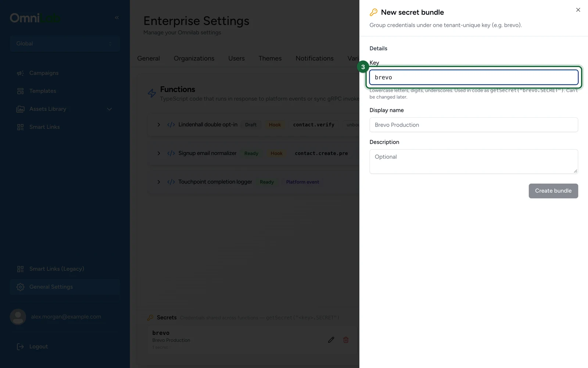Expand the Lindenhall double opt-in row chevron
588x368 pixels.
pyautogui.click(x=159, y=125)
